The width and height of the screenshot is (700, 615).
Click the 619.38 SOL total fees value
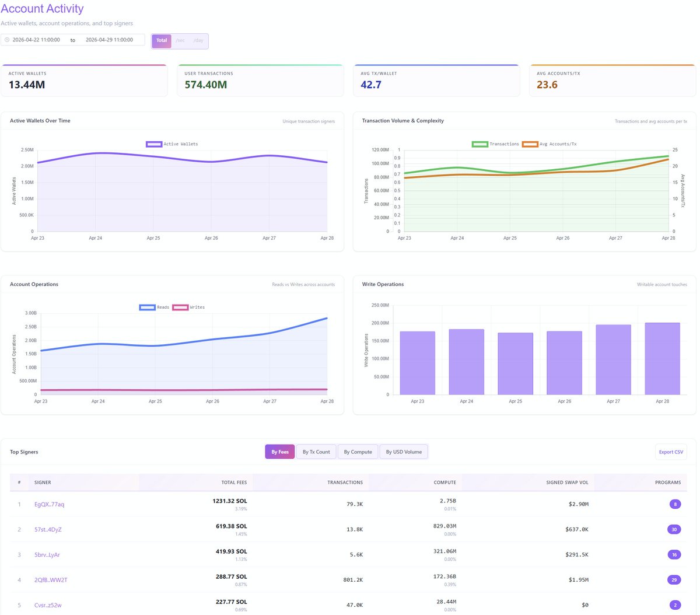pos(232,526)
